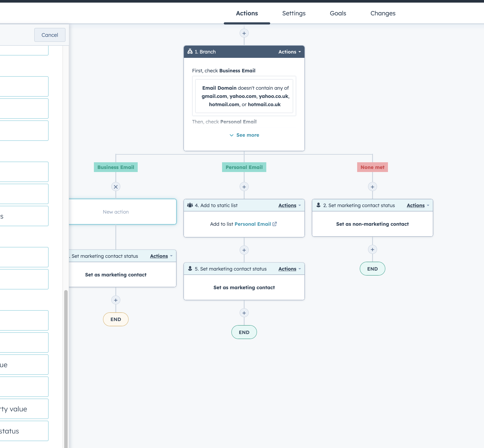The height and width of the screenshot is (448, 484).
Task: Click the X icon under the Business Email branch
Action: point(116,187)
